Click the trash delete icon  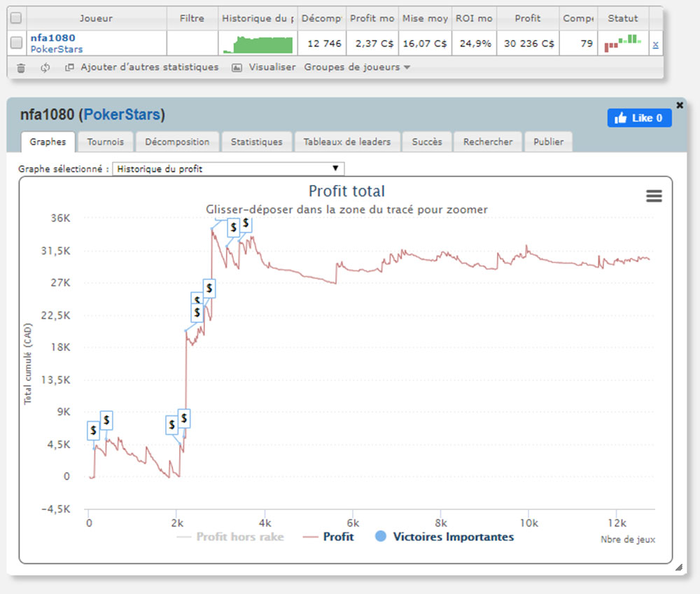[x=21, y=68]
